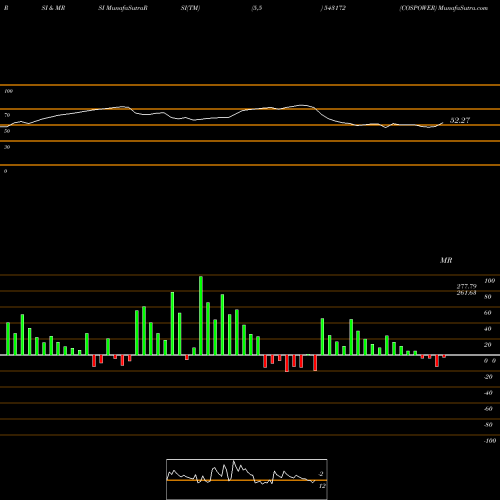500x500 pixels.
Task: Click the 'SI(TM)' header text
Action: click(190, 8)
